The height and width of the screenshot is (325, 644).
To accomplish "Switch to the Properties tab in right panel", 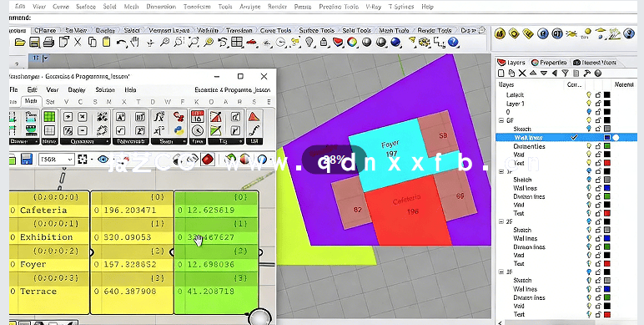I will (x=549, y=63).
